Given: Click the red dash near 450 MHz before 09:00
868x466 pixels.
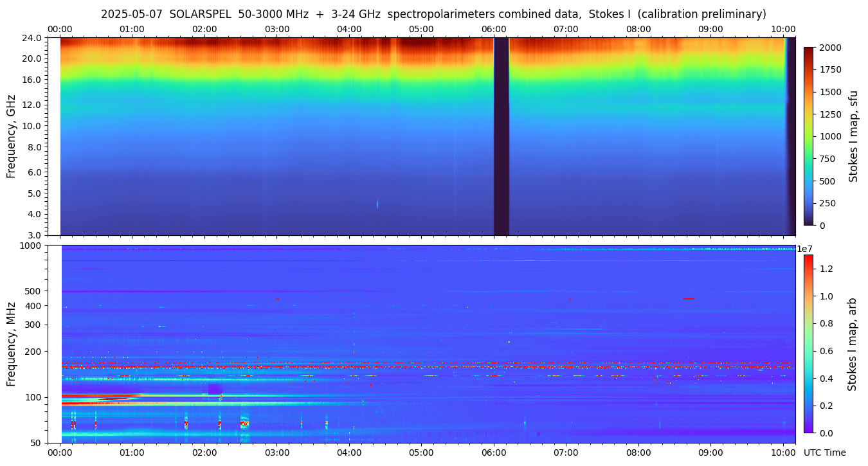Looking at the screenshot, I should pyautogui.click(x=689, y=299).
